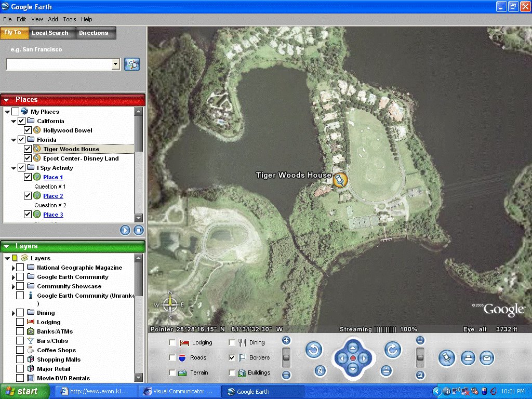Click the red center of navigation pad
Image resolution: width=532 pixels, height=399 pixels.
click(353, 358)
